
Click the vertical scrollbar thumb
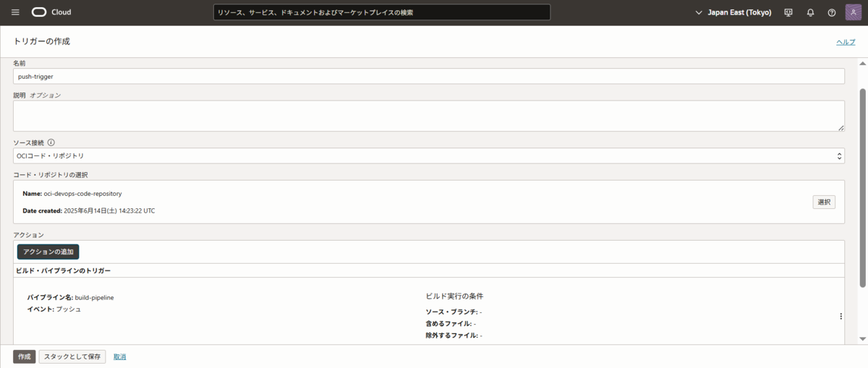tap(862, 188)
